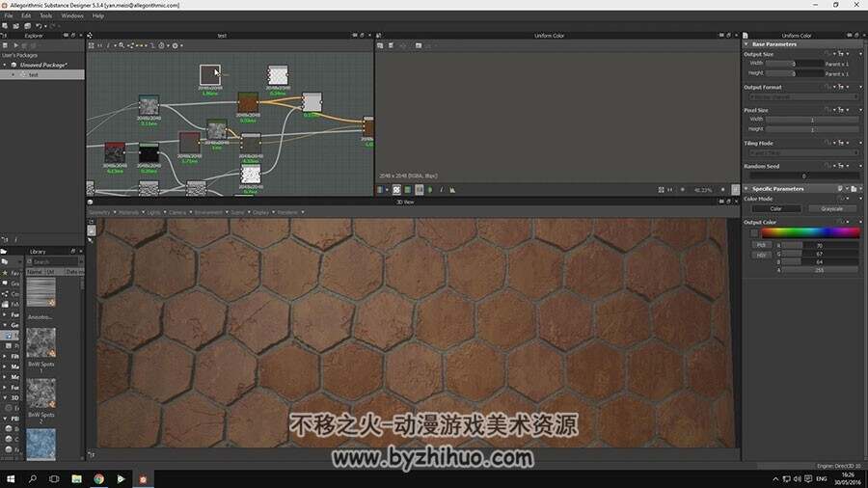The width and height of the screenshot is (868, 488).
Task: Select the BnW Spots 2 thumbnail in Library
Action: [41, 393]
